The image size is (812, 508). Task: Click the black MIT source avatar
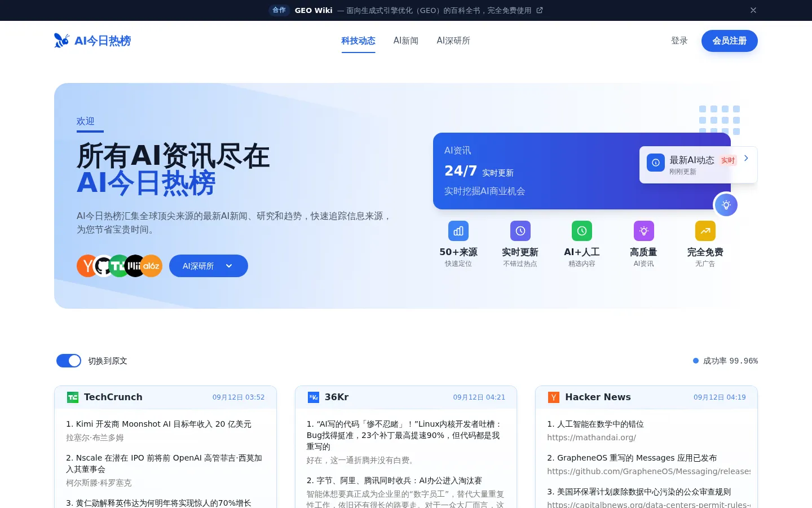[135, 266]
